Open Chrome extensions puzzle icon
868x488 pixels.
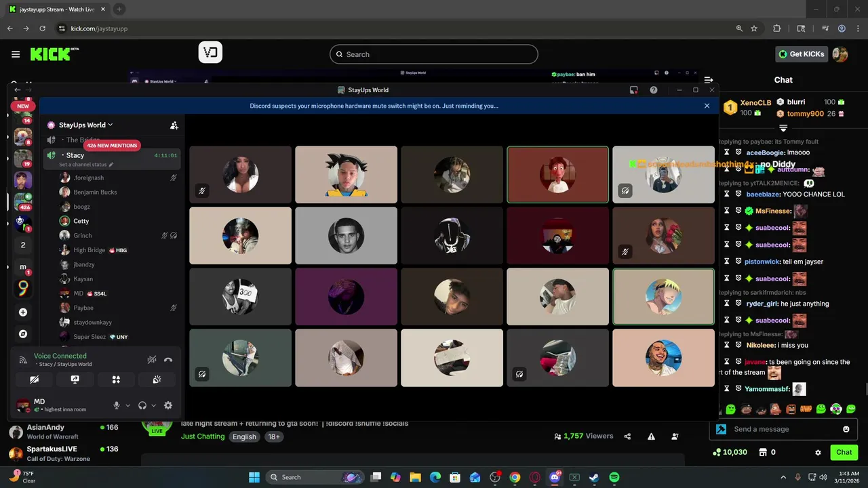tap(777, 28)
